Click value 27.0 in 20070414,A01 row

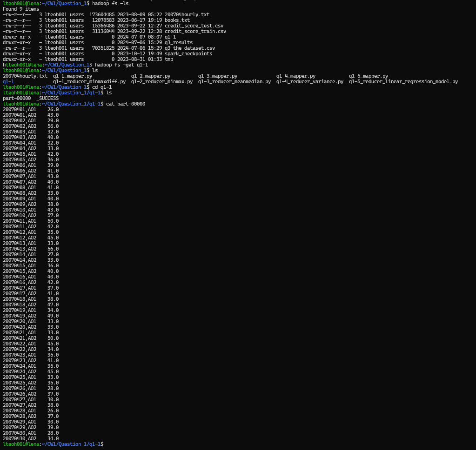tap(53, 254)
